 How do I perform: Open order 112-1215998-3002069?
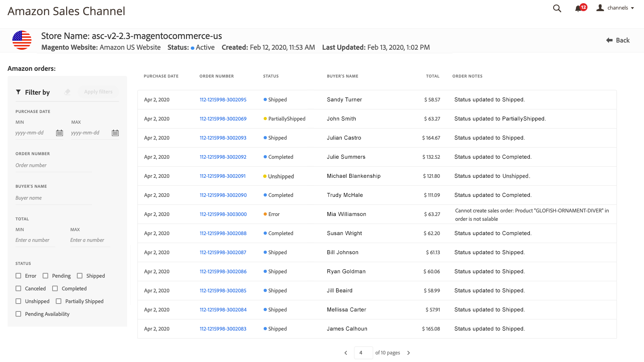223,119
